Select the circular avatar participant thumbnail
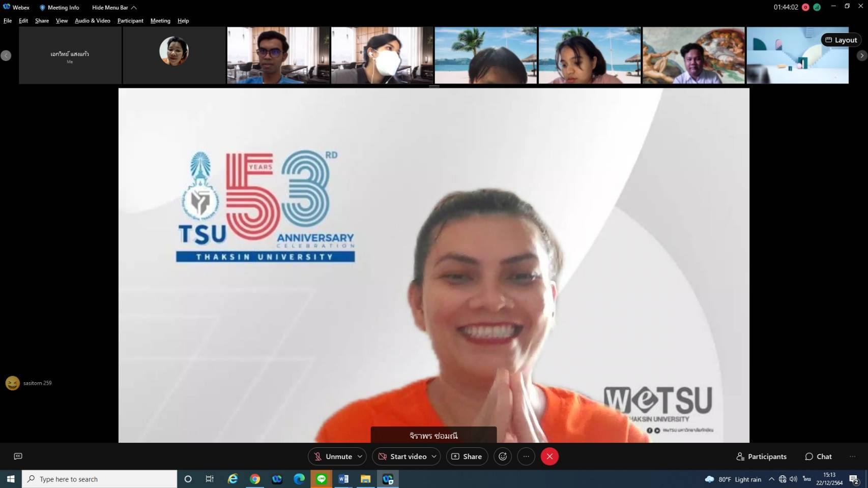 pyautogui.click(x=174, y=55)
